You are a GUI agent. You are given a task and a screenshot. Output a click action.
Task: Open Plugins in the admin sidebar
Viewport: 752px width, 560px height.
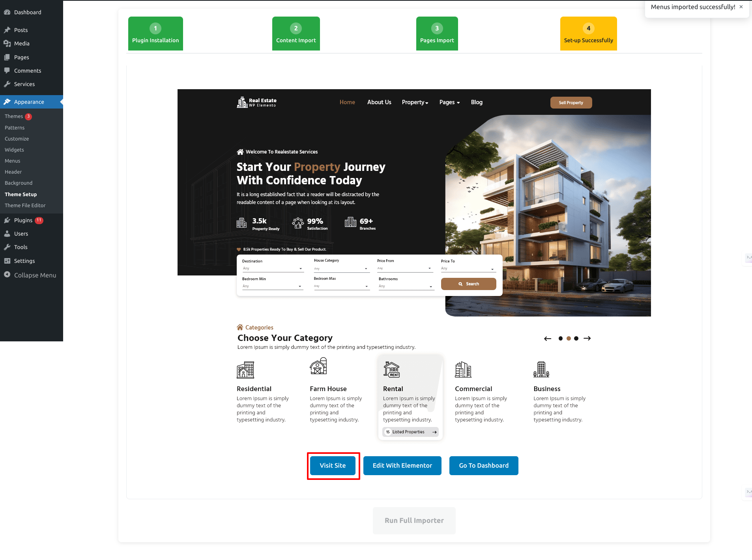[x=23, y=220]
